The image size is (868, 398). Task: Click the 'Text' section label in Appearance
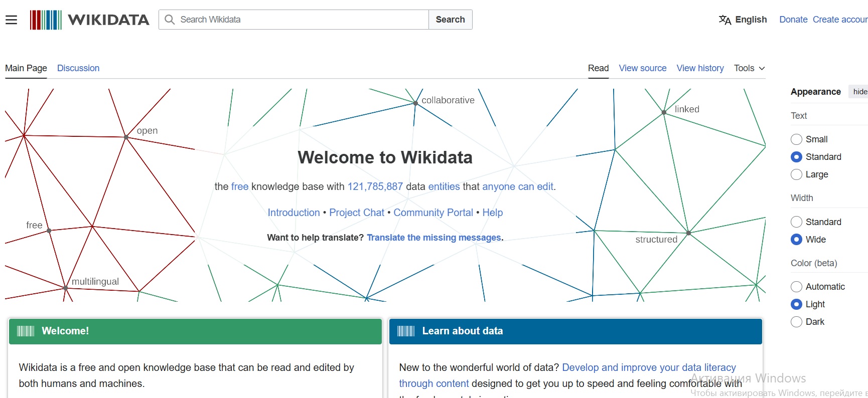(799, 116)
